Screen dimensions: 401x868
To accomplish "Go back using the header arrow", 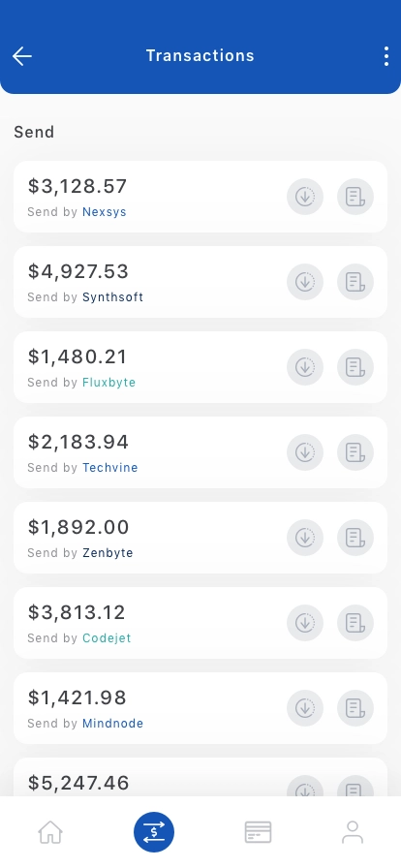I will (x=22, y=56).
